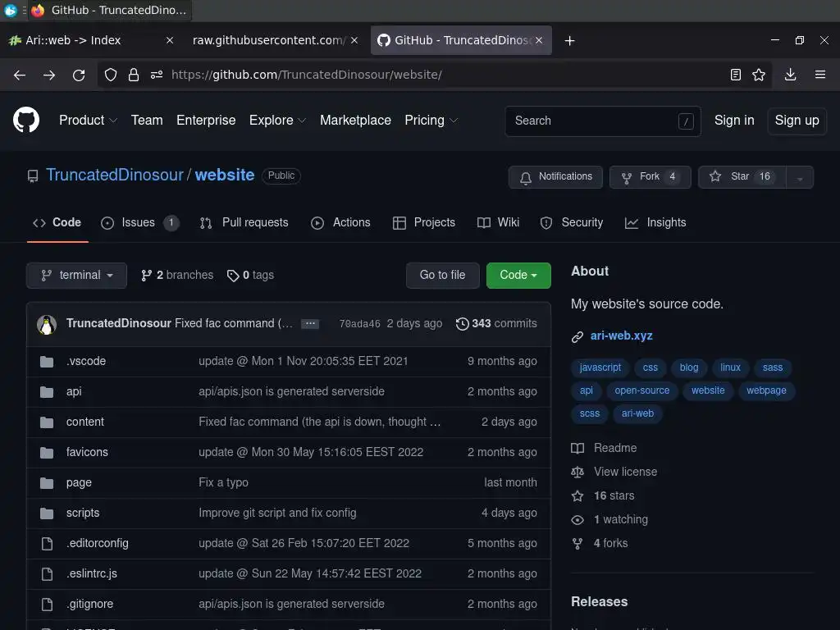Open the 2 branches link
Viewport: 840px width, 630px height.
177,276
